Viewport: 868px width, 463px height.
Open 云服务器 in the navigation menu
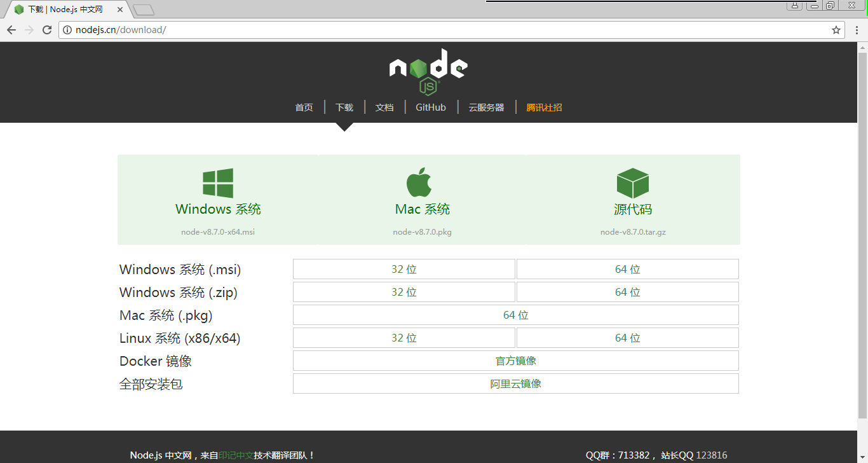tap(486, 107)
